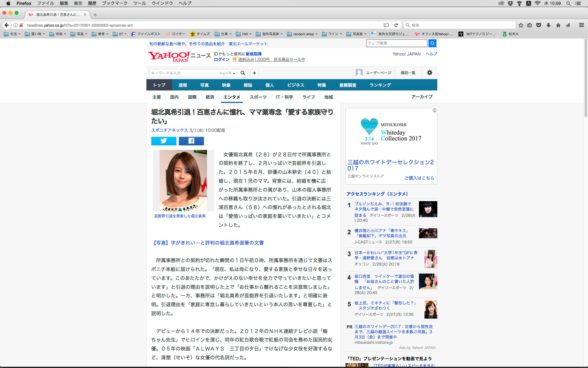Screen dimensions: 588x368
Task: Open Yahoo news settings gear
Action: pos(429,73)
